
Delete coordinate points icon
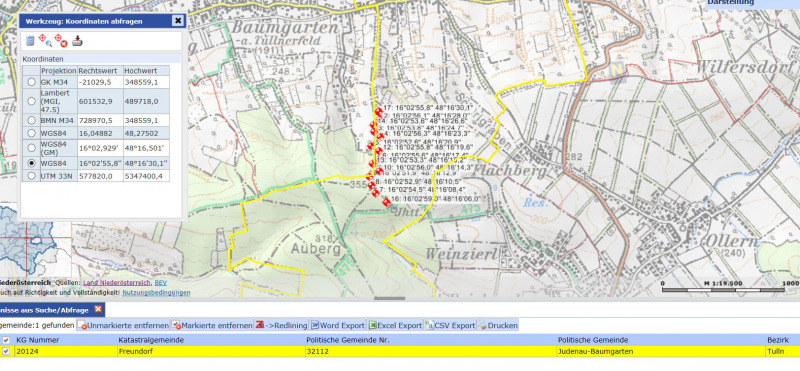[61, 40]
